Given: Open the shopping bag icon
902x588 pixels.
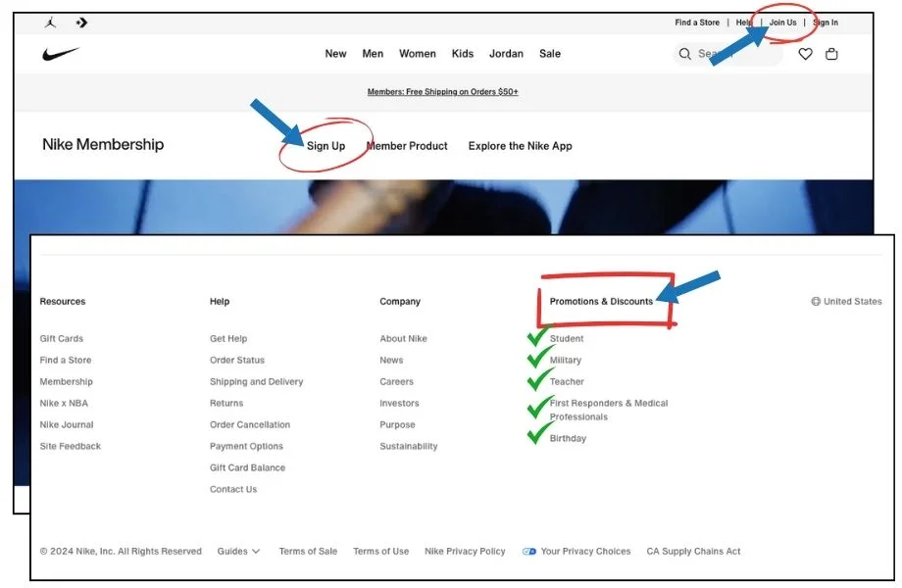Looking at the screenshot, I should click(x=831, y=54).
